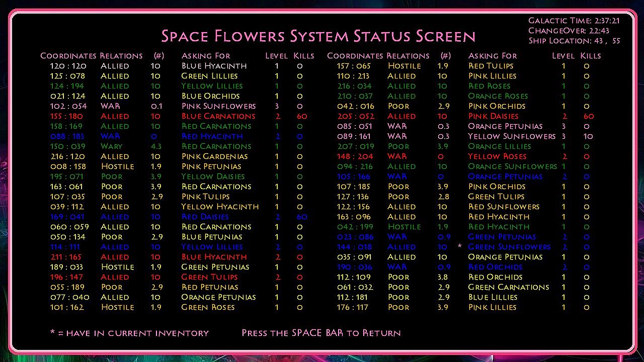
Task: Select coordinates 120 : 120
Action: (68, 66)
